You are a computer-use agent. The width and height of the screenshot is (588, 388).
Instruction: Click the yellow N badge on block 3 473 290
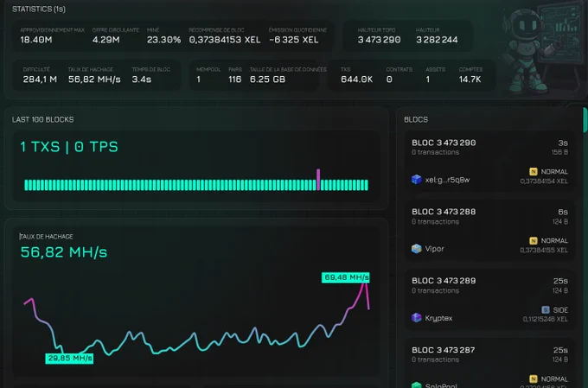[534, 172]
